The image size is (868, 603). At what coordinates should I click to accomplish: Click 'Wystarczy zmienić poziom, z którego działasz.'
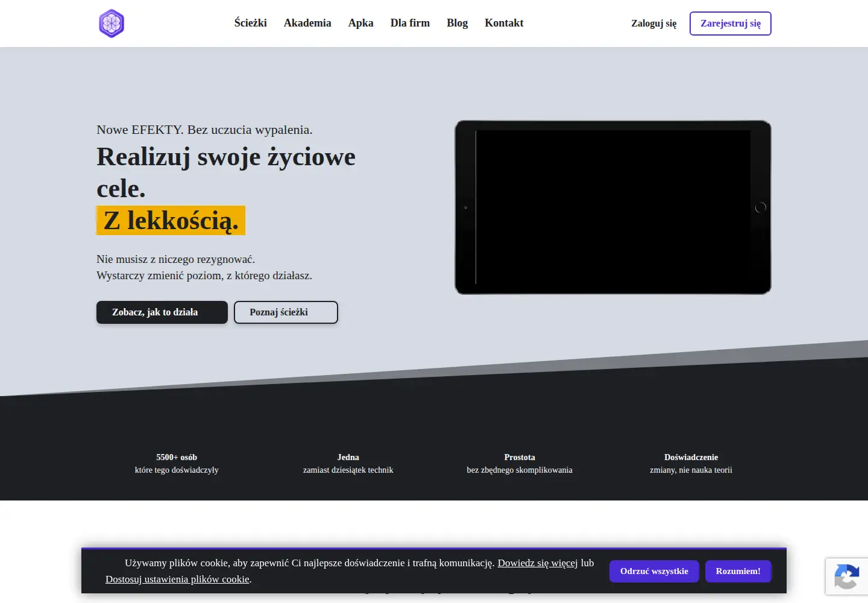tap(204, 276)
